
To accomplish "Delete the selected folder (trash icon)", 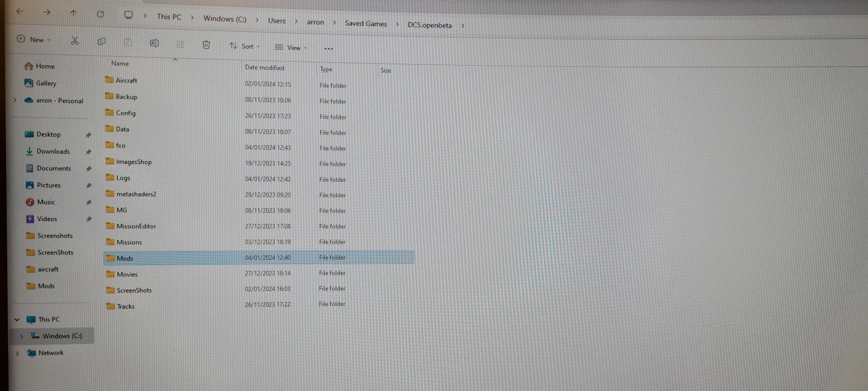I will coord(206,45).
